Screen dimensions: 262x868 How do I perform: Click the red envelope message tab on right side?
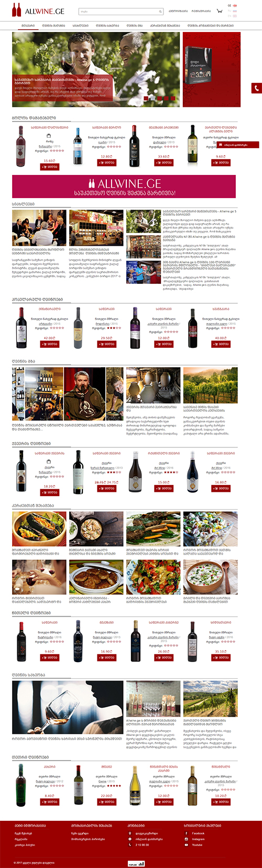237,145
